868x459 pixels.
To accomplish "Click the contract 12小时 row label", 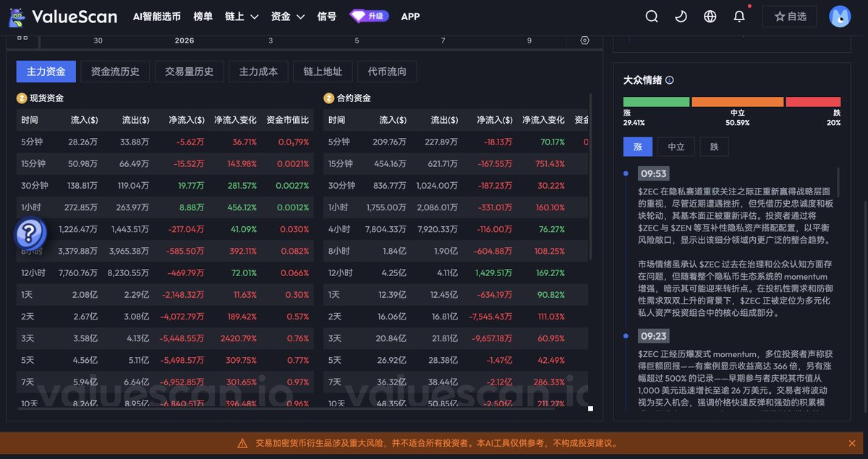I will coord(342,273).
